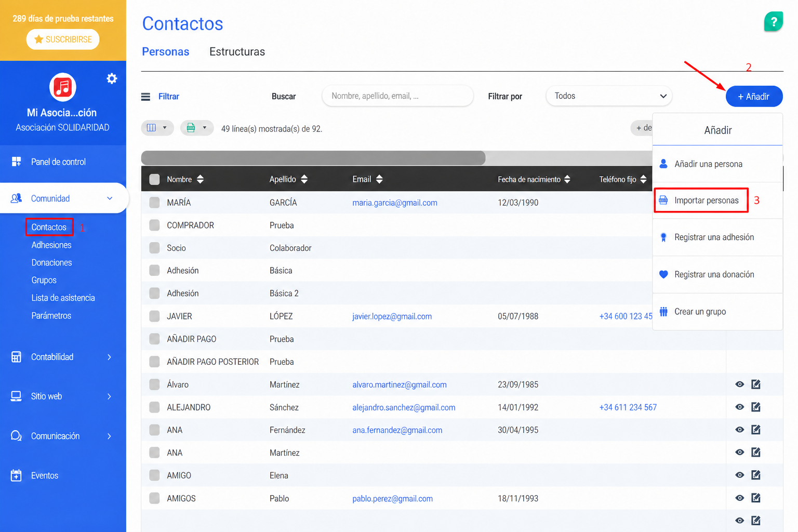Click the association music logo
This screenshot has width=798, height=532.
point(63,87)
